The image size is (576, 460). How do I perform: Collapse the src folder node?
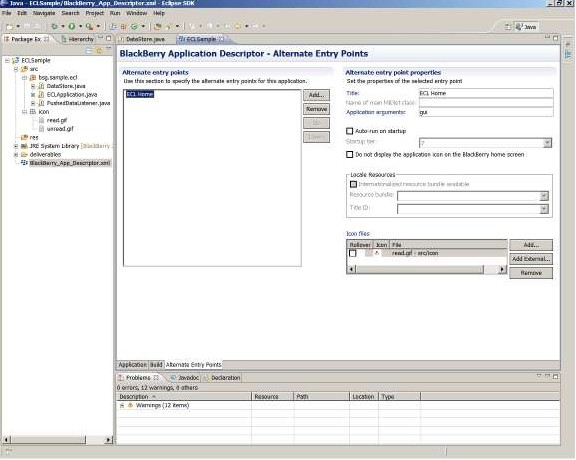(16, 69)
